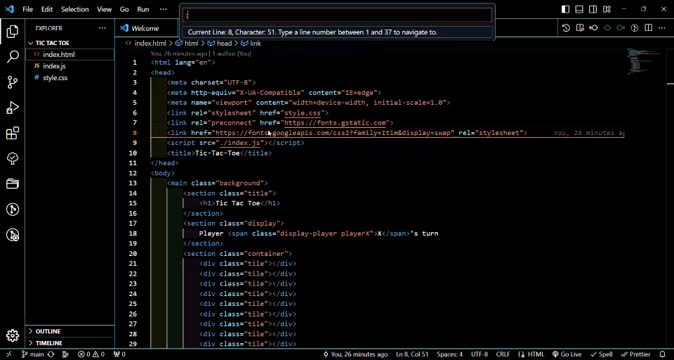Viewport: 674px width, 360px height.
Task: Toggle primary side bar visibility
Action: tap(566, 9)
